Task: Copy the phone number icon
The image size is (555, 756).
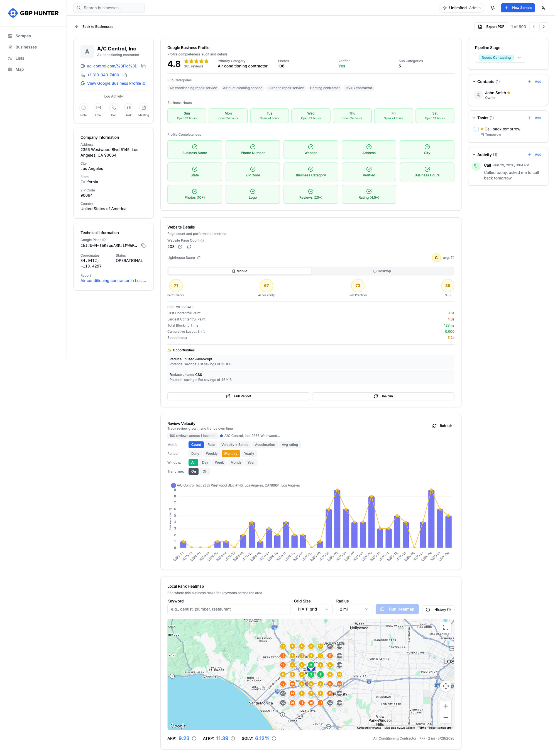Action: pos(125,75)
